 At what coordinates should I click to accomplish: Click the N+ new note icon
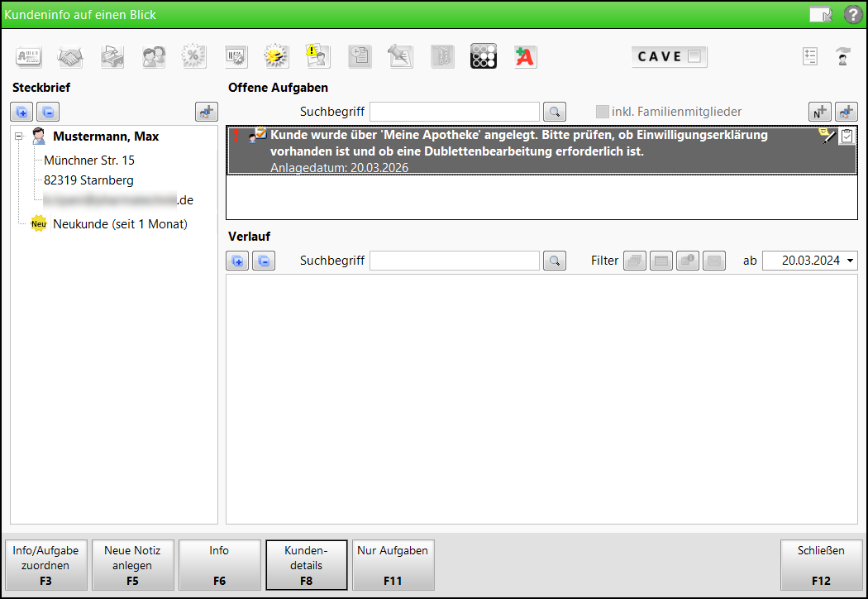[x=818, y=112]
